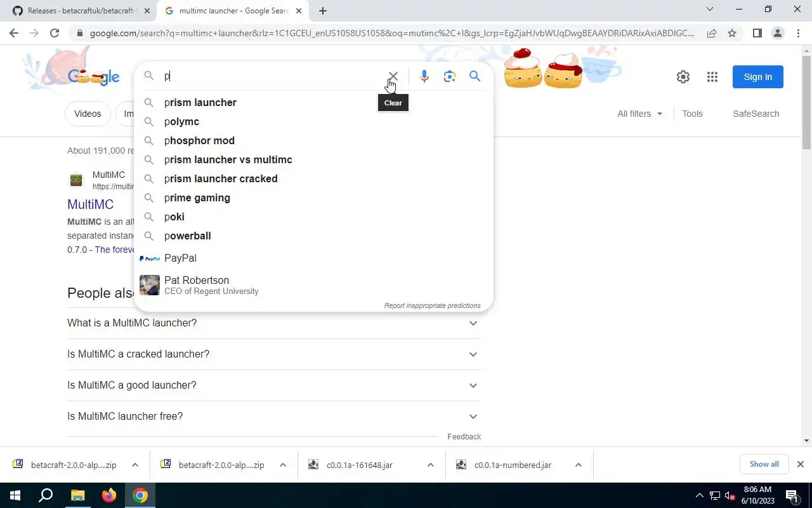Open Google Lens image search icon
Image resolution: width=812 pixels, height=508 pixels.
[x=450, y=76]
